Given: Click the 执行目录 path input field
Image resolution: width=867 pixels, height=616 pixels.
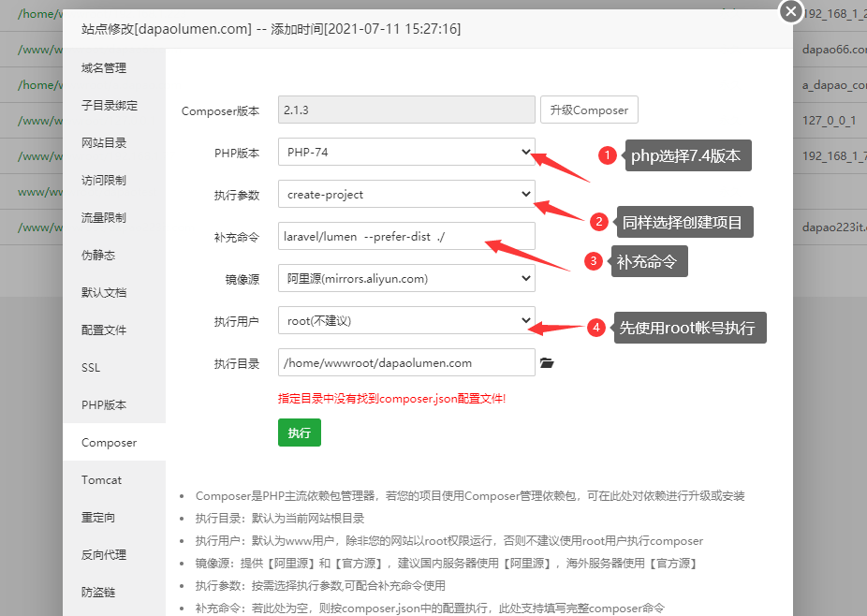Looking at the screenshot, I should (x=406, y=362).
